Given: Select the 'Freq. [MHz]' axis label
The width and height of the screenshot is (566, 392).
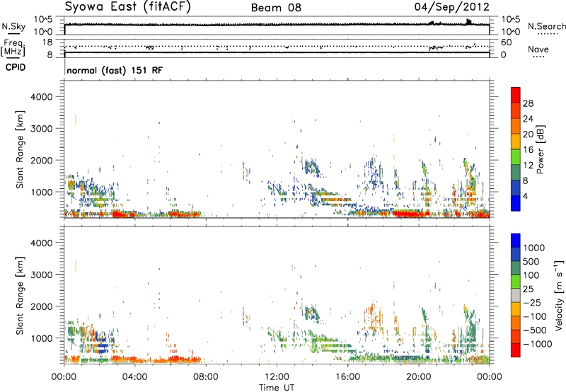Looking at the screenshot, I should coord(13,47).
